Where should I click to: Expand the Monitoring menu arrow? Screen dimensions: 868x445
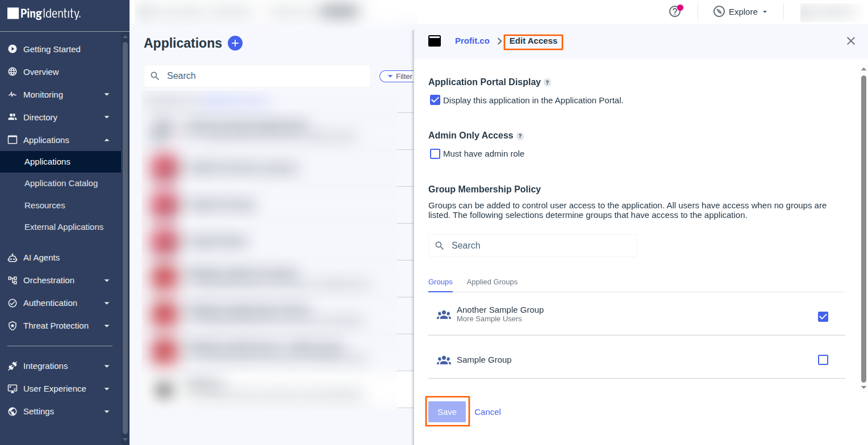pos(107,95)
